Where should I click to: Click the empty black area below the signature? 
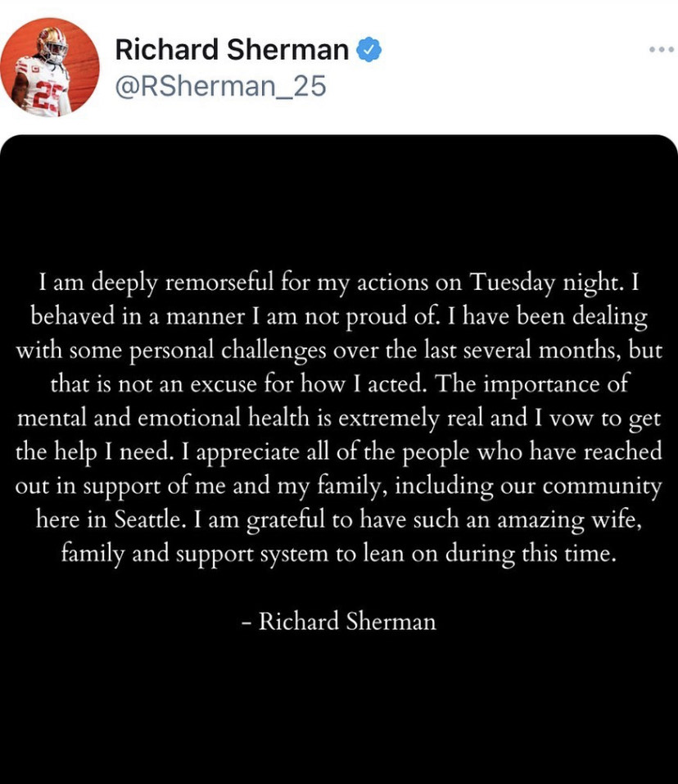tap(339, 713)
